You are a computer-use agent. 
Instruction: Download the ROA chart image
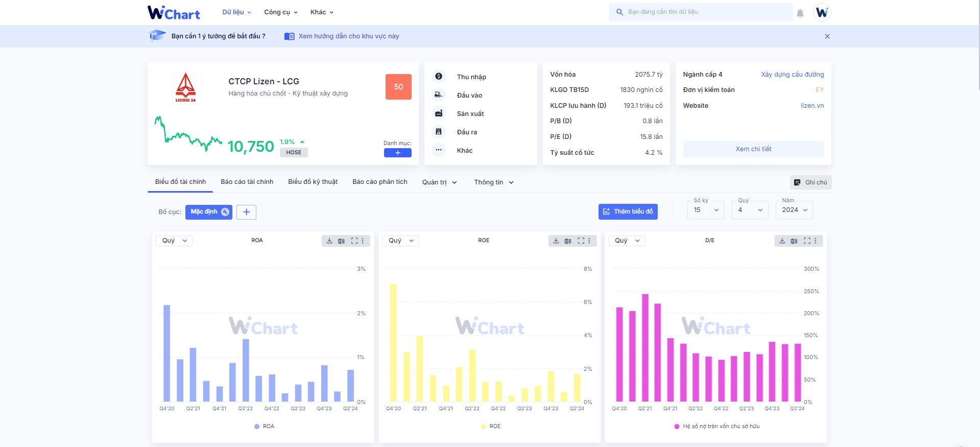pyautogui.click(x=329, y=241)
